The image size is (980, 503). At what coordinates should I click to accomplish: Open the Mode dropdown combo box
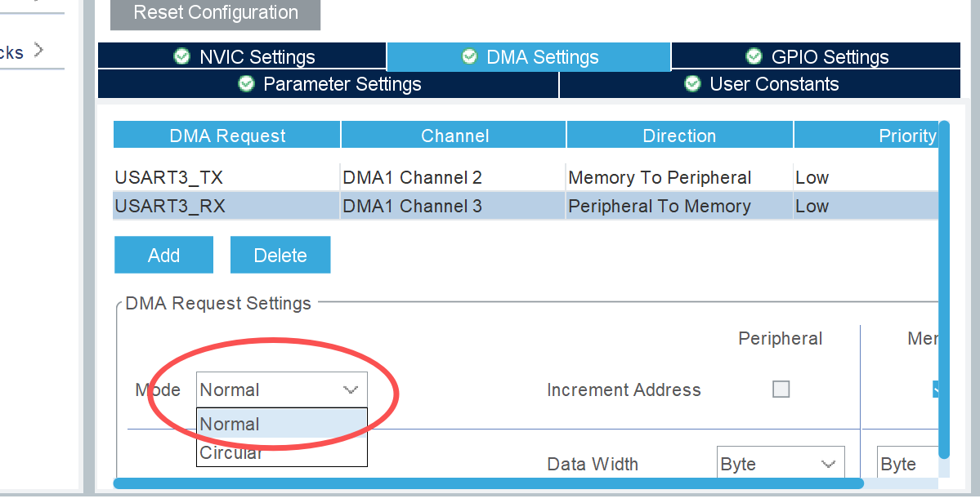[x=282, y=389]
